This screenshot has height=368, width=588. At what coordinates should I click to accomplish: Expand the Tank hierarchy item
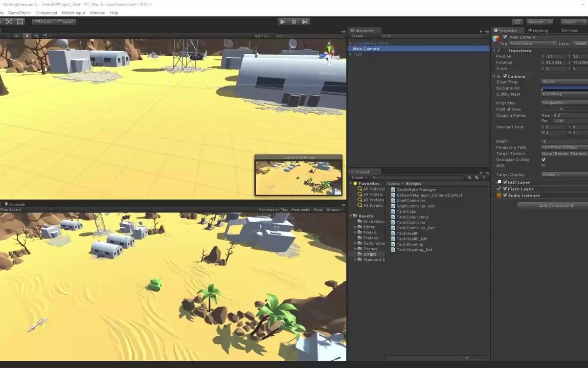point(351,54)
